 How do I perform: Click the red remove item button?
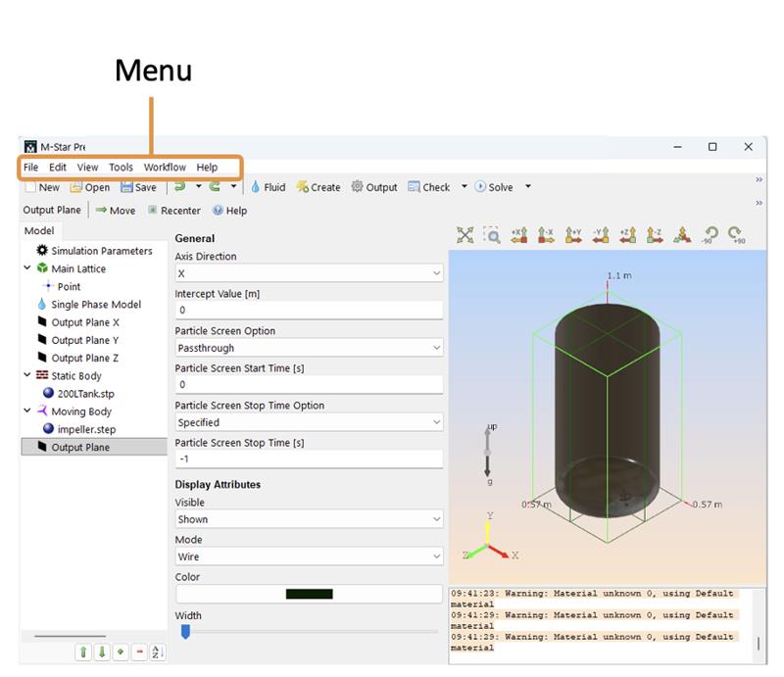click(x=139, y=653)
